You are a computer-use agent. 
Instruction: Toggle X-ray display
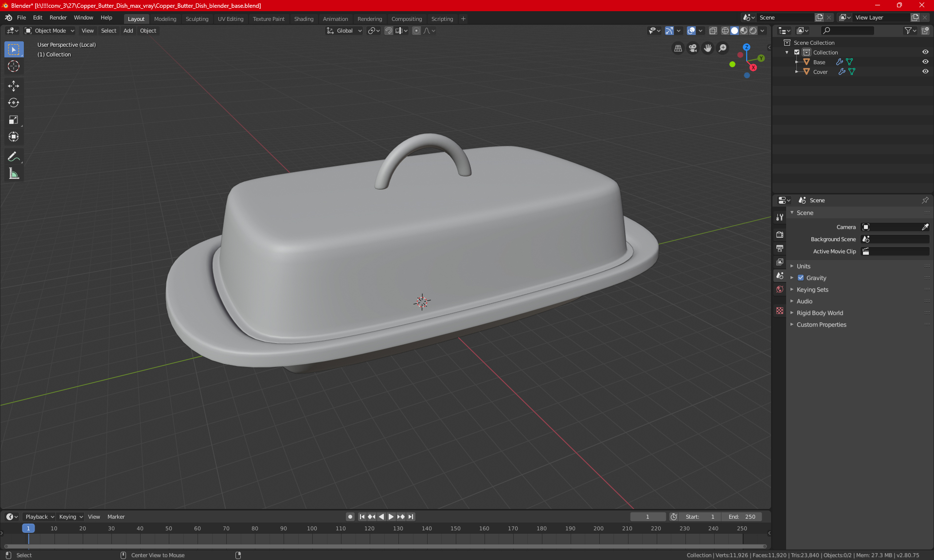[x=713, y=31]
